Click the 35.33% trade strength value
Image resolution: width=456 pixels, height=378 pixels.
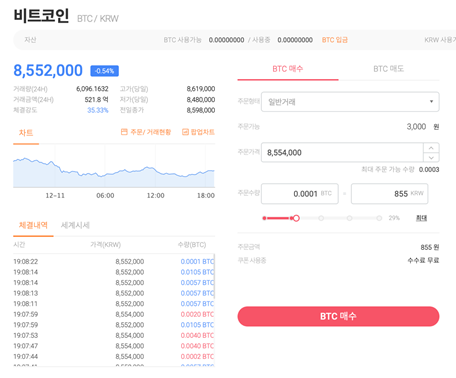[98, 110]
